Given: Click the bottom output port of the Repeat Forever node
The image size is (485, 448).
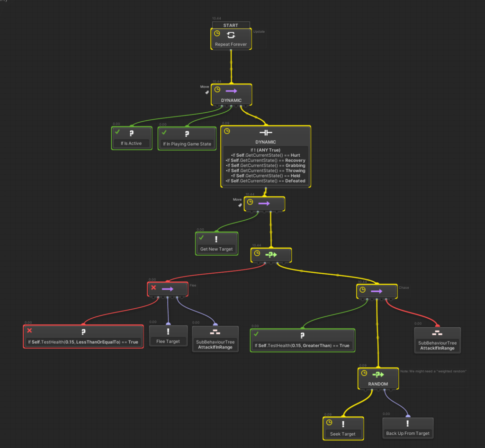Looking at the screenshot, I should (231, 50).
